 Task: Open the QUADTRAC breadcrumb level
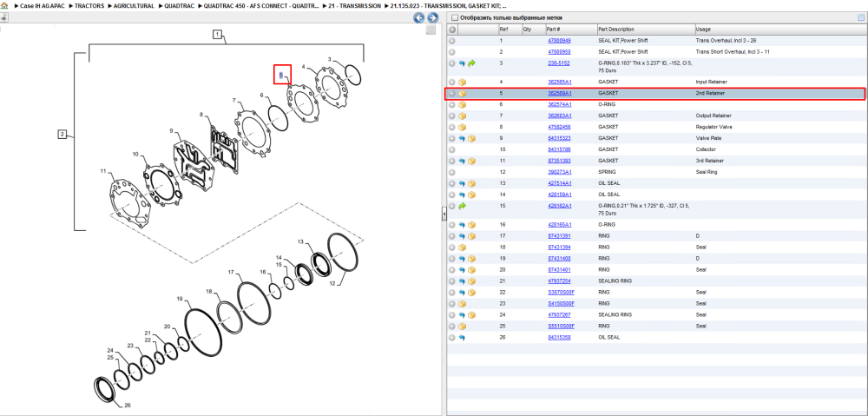[178, 5]
